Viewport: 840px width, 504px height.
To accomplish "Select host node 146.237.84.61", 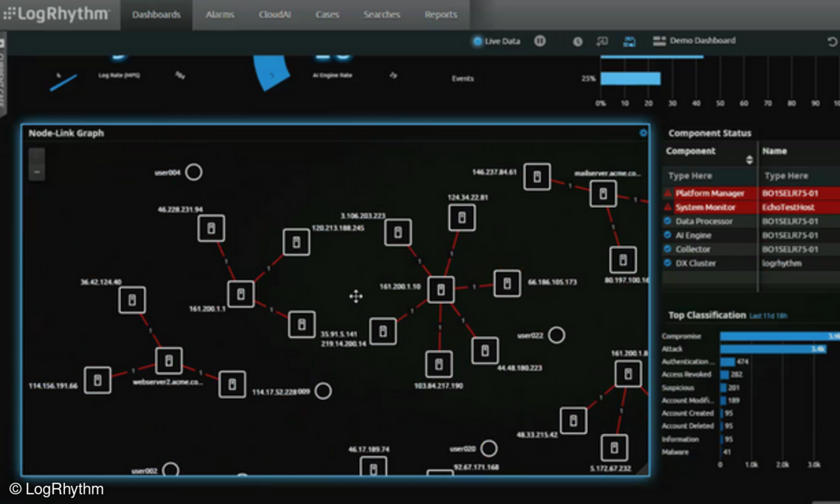I will point(537,176).
